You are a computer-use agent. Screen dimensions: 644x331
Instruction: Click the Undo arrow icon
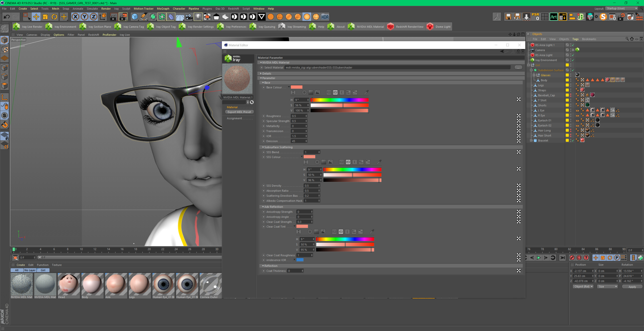click(7, 17)
